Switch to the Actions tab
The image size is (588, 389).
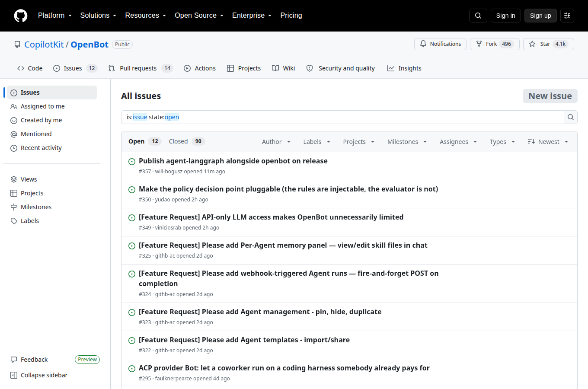point(200,68)
